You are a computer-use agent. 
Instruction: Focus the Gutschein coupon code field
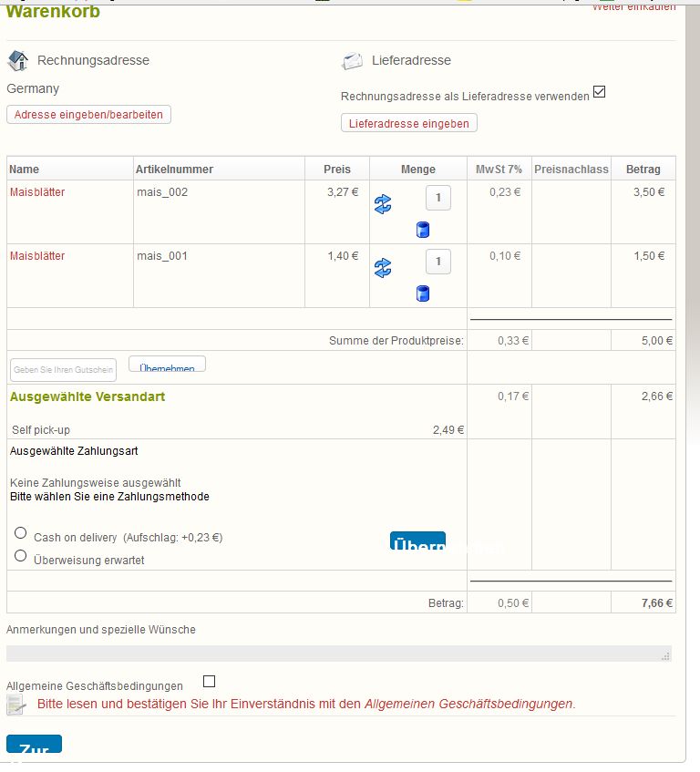tap(63, 369)
